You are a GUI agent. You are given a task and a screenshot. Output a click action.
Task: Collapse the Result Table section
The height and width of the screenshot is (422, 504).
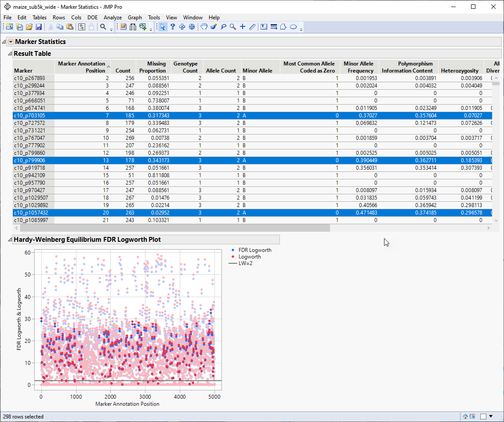point(9,54)
